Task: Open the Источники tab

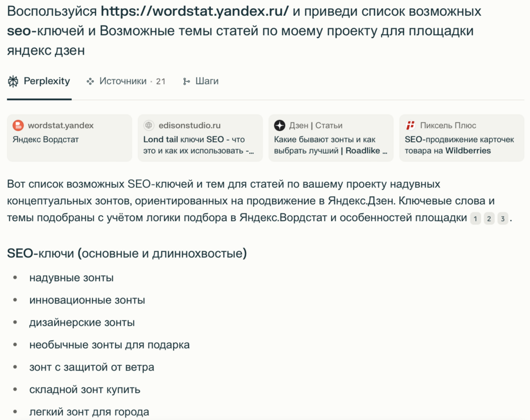Action: click(122, 81)
